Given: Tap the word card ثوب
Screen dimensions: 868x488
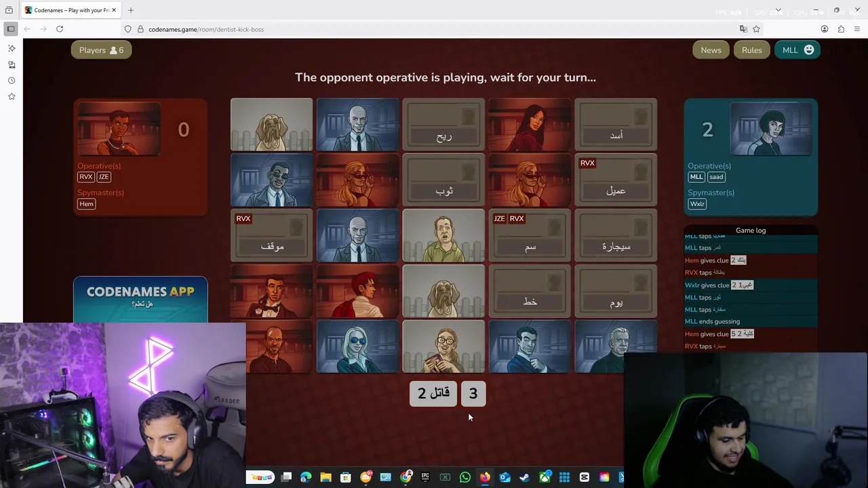Looking at the screenshot, I should [443, 180].
